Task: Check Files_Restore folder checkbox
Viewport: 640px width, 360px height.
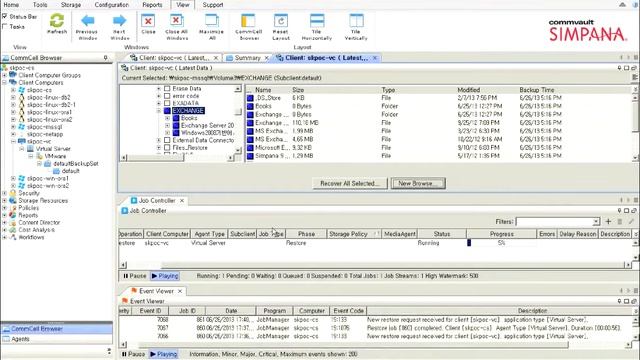Action: point(167,147)
